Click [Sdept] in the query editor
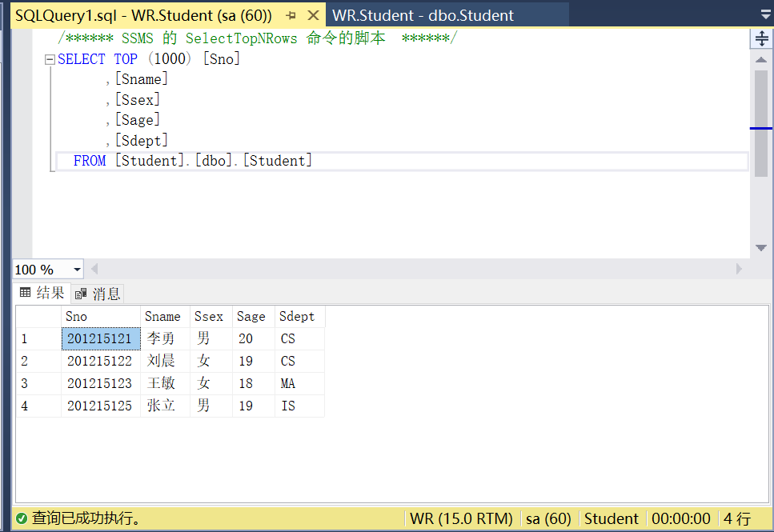The height and width of the screenshot is (532, 774). coord(142,141)
